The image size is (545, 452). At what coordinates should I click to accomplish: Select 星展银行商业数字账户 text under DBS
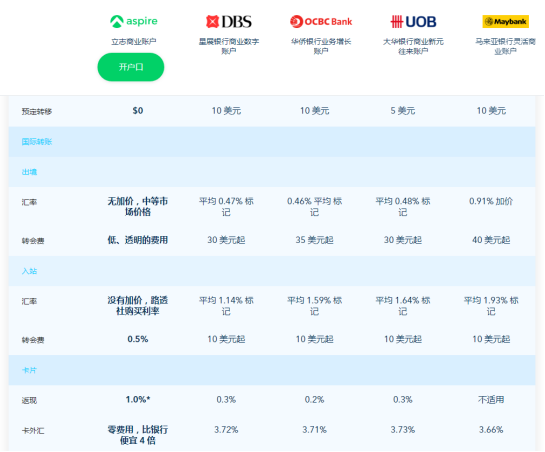[x=229, y=46]
